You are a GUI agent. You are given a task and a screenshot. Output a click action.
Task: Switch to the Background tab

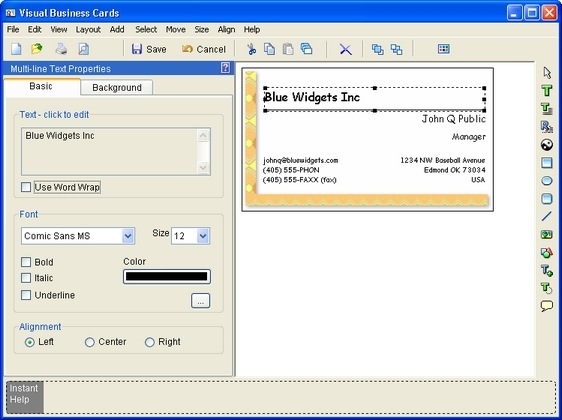tap(117, 87)
